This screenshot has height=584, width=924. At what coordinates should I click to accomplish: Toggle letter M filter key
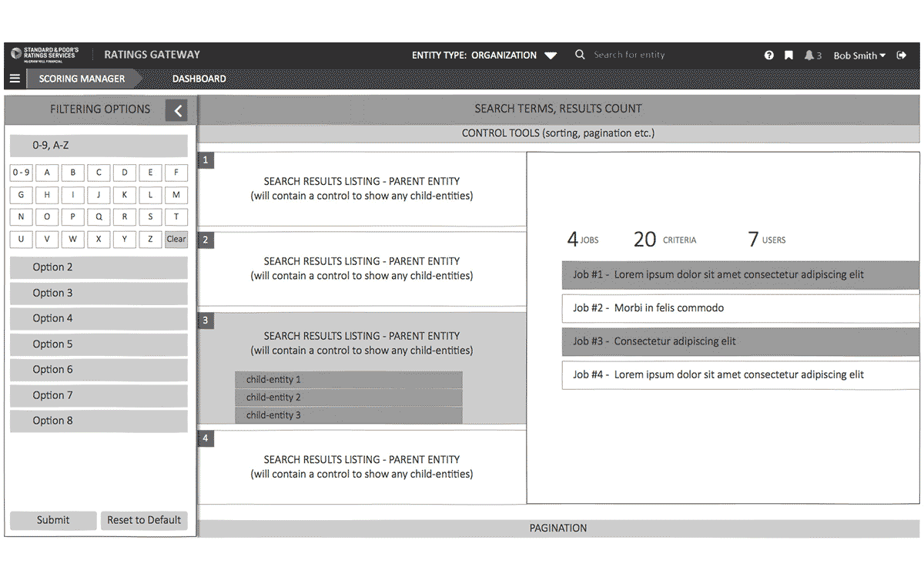176,195
